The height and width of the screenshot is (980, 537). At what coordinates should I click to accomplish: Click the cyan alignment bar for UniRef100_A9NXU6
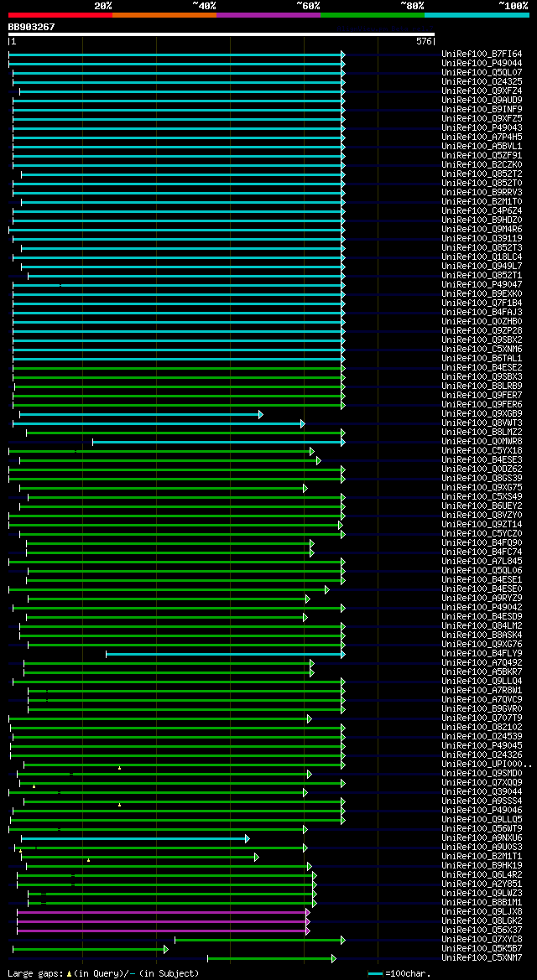click(x=135, y=839)
